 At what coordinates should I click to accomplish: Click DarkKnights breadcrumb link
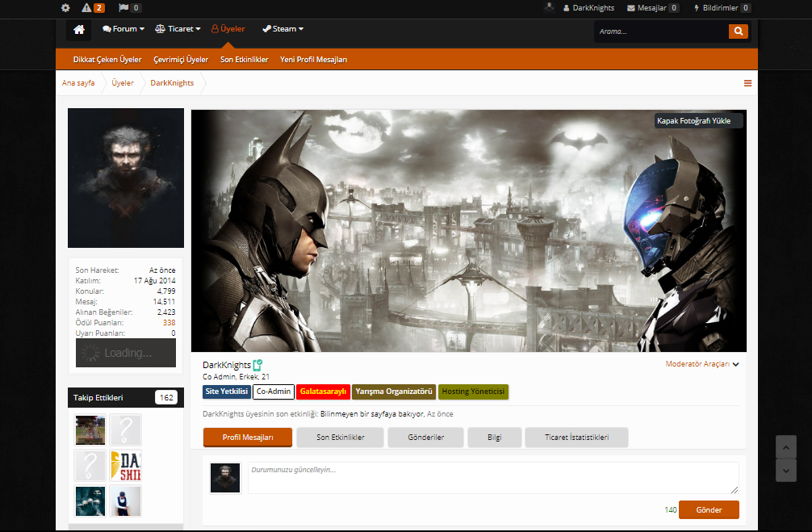click(x=172, y=83)
